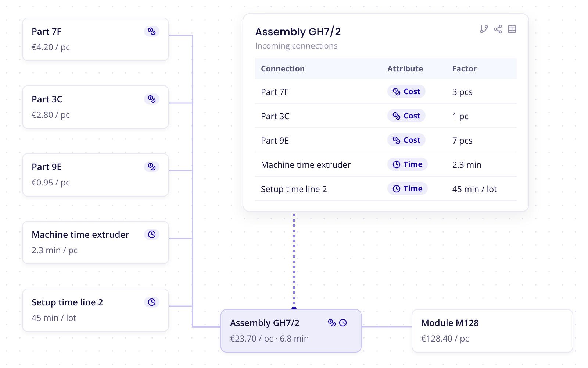Click the Cost badge in Part 9E row
The image size is (588, 368).
pyautogui.click(x=406, y=140)
